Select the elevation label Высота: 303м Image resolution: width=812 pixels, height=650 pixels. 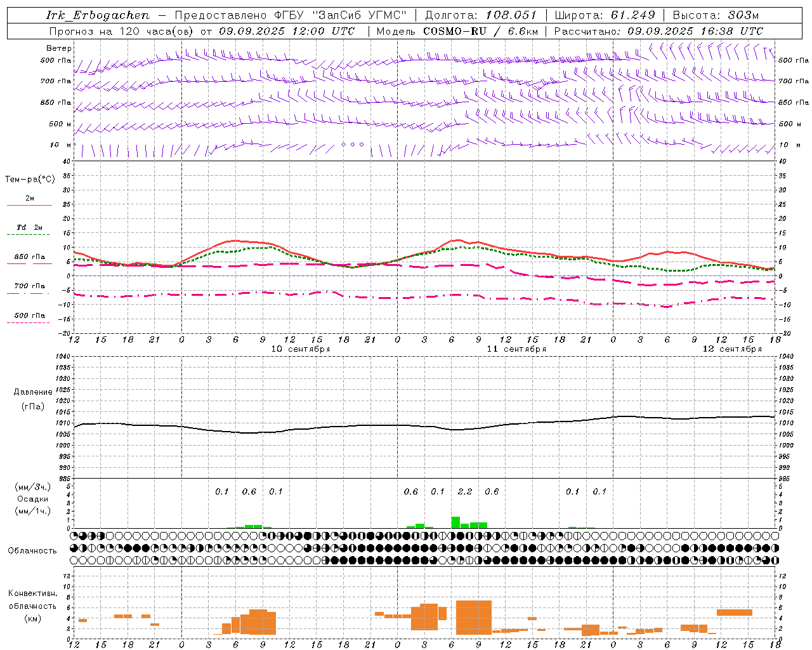pos(716,15)
